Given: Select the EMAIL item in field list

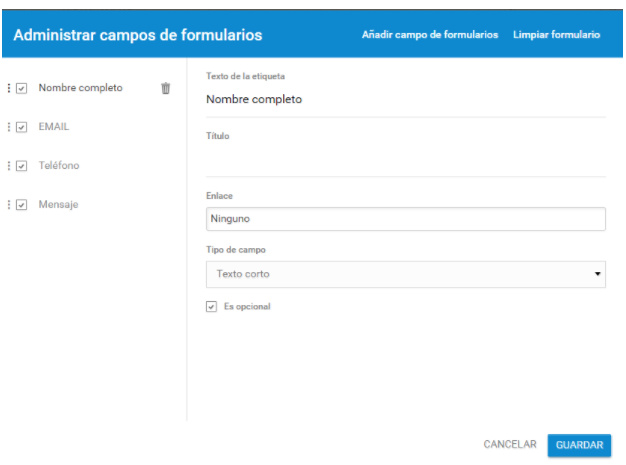Looking at the screenshot, I should tap(53, 127).
